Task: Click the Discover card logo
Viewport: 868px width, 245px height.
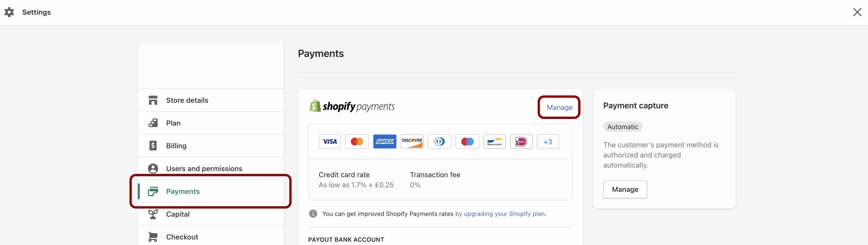Action: [412, 142]
